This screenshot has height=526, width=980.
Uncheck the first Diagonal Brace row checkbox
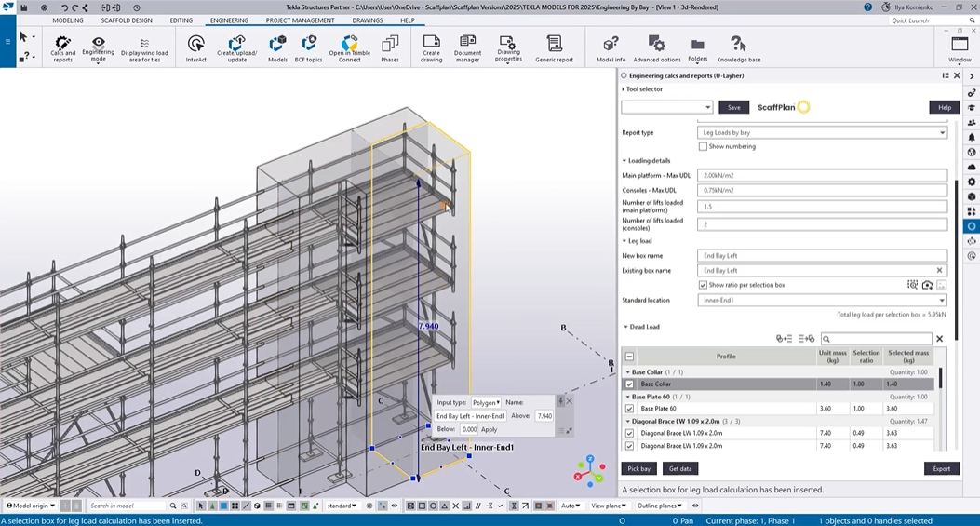(x=629, y=433)
